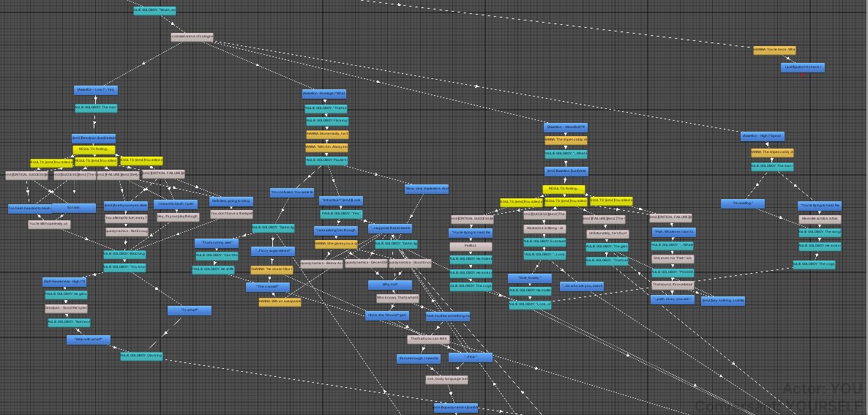The image size is (868, 415).
Task: Click the 'To what?' node
Action: (190, 311)
